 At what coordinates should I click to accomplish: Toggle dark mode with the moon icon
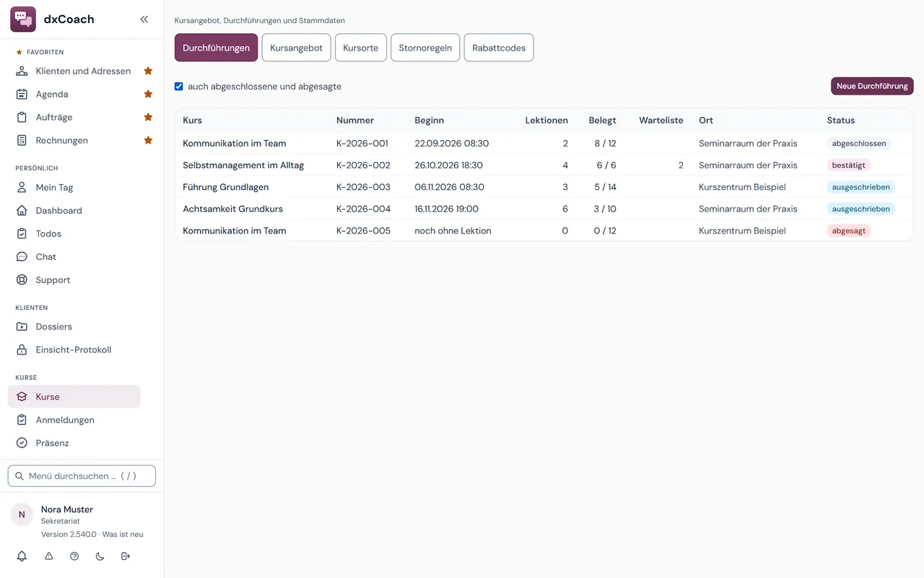[x=100, y=556]
